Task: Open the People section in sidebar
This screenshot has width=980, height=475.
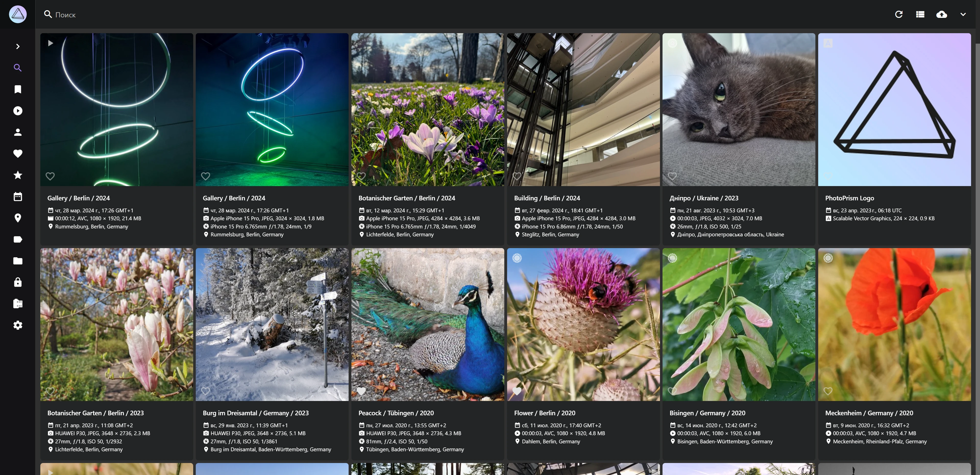Action: tap(18, 132)
